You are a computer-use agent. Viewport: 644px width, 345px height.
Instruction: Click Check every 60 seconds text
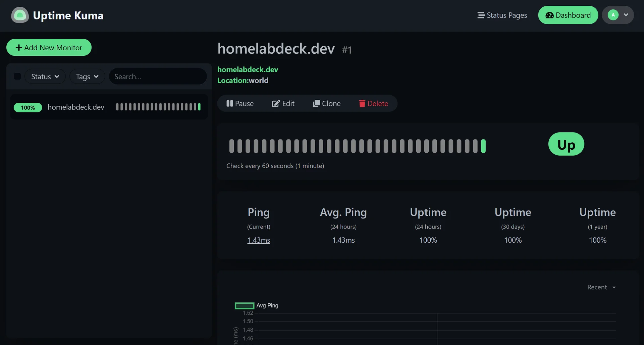pos(275,166)
